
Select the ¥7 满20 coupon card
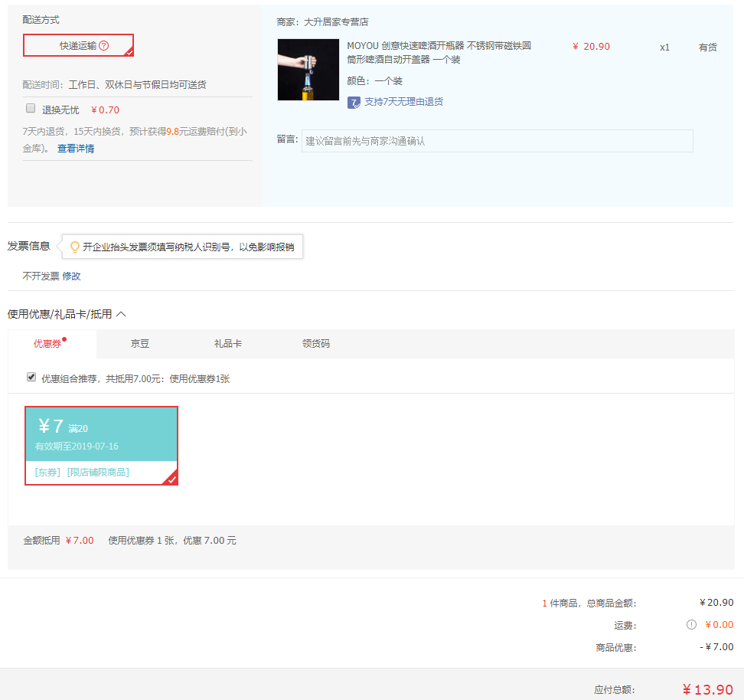(x=102, y=446)
